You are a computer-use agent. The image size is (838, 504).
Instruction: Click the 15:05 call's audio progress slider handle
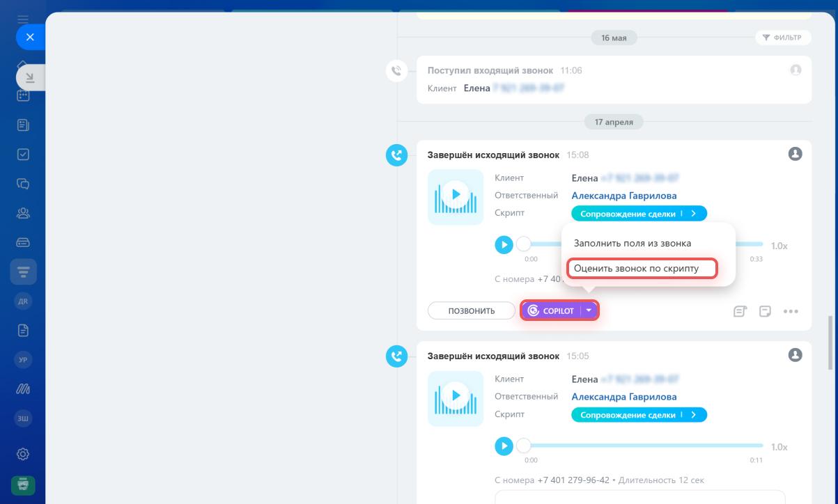tap(523, 446)
